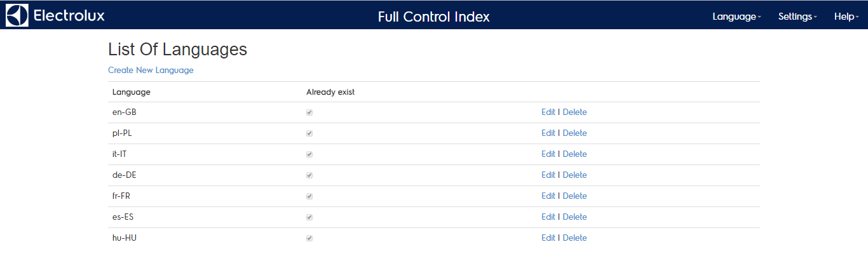Click the Create New Language link
The image size is (868, 256).
tap(151, 71)
